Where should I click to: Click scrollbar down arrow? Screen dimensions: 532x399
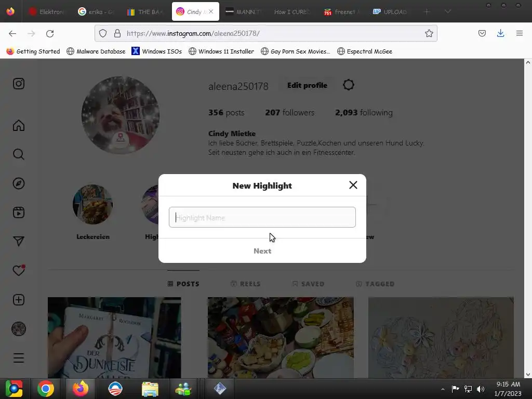(528, 374)
